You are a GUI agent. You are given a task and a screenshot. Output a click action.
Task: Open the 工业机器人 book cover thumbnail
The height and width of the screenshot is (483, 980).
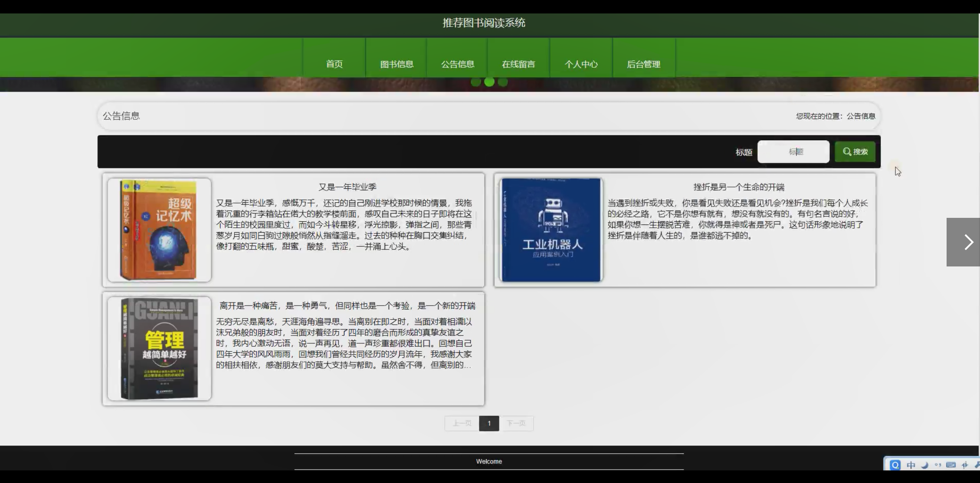coord(551,230)
